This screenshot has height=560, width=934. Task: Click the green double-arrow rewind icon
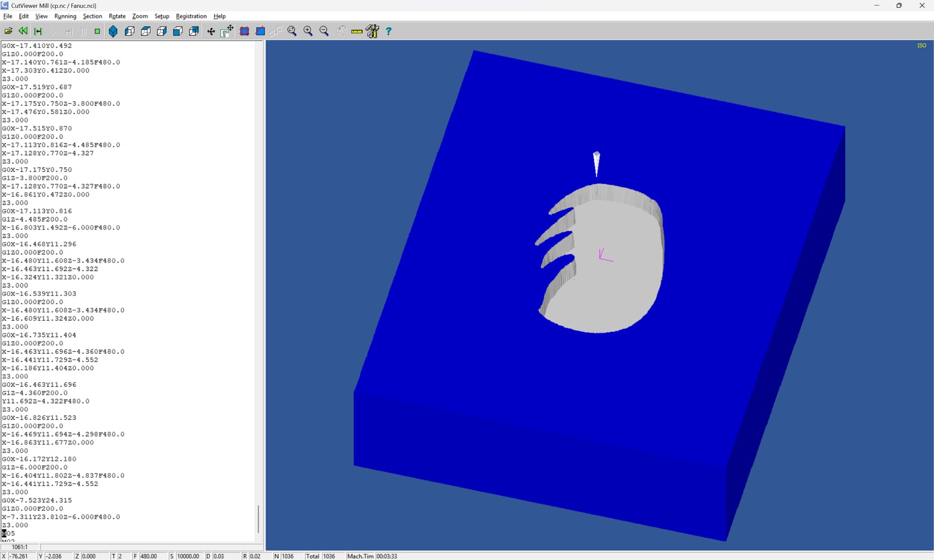[x=23, y=31]
